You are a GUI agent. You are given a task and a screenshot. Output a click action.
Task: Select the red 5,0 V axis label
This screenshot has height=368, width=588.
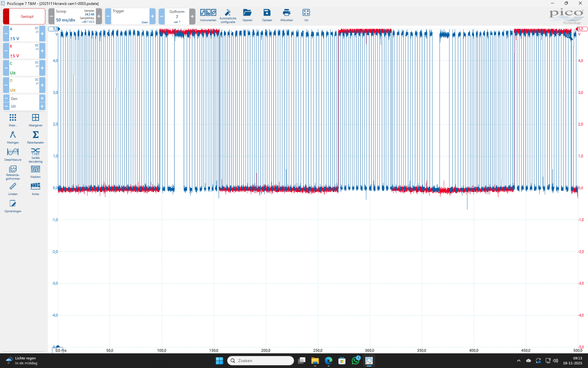[582, 29]
